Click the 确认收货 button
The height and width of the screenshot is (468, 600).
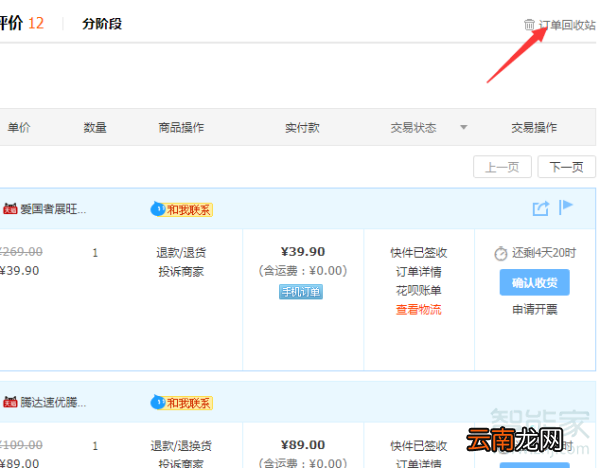[x=535, y=282]
